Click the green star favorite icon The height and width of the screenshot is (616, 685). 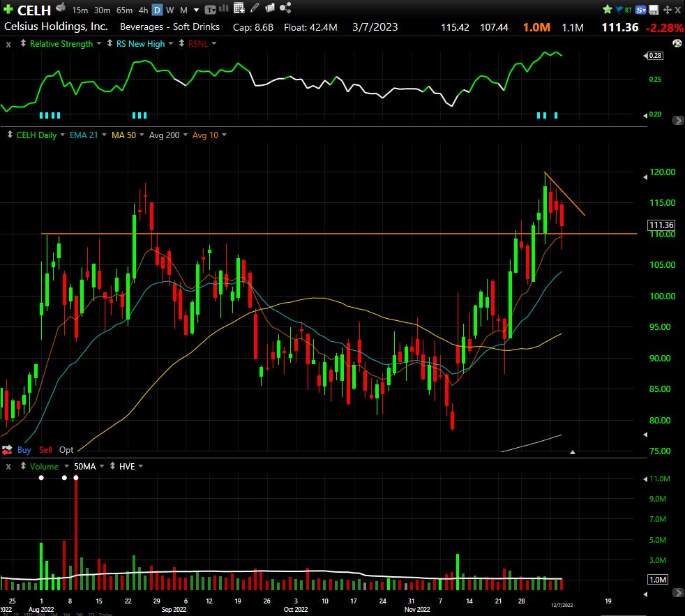[608, 9]
